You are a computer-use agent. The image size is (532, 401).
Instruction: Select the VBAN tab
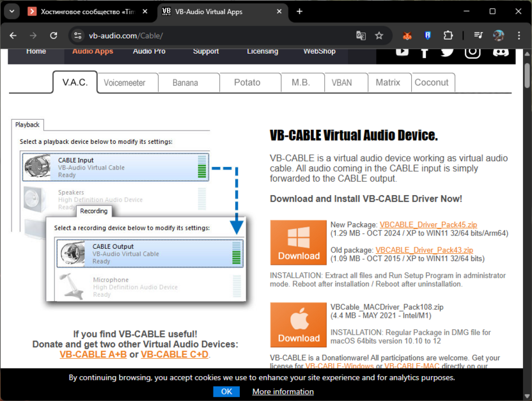click(342, 83)
